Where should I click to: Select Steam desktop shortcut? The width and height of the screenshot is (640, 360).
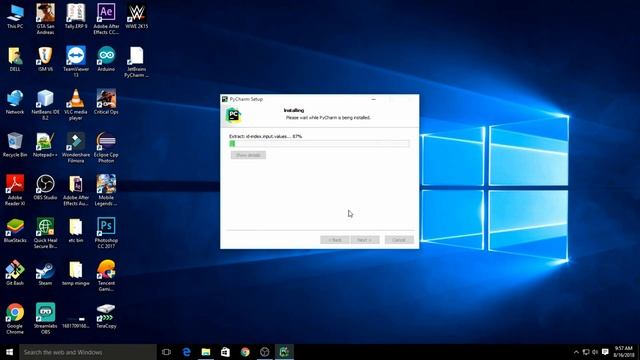[45, 273]
